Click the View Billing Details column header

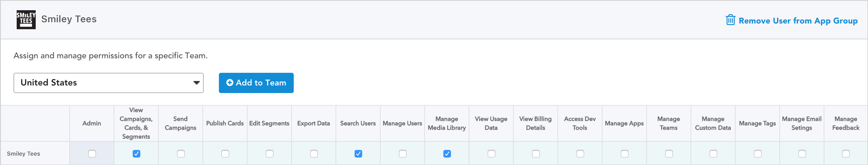coord(535,123)
